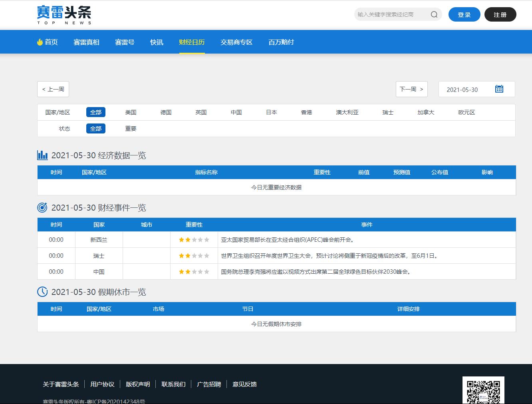Filter country by 美国
Screen dimensions: 532x404
click(x=131, y=112)
